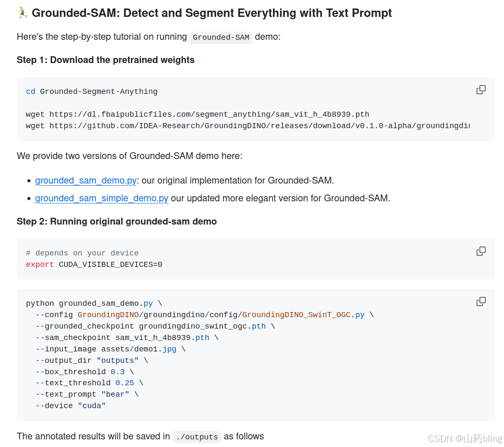
Task: Click the "# depends on your device" comment
Action: point(82,253)
